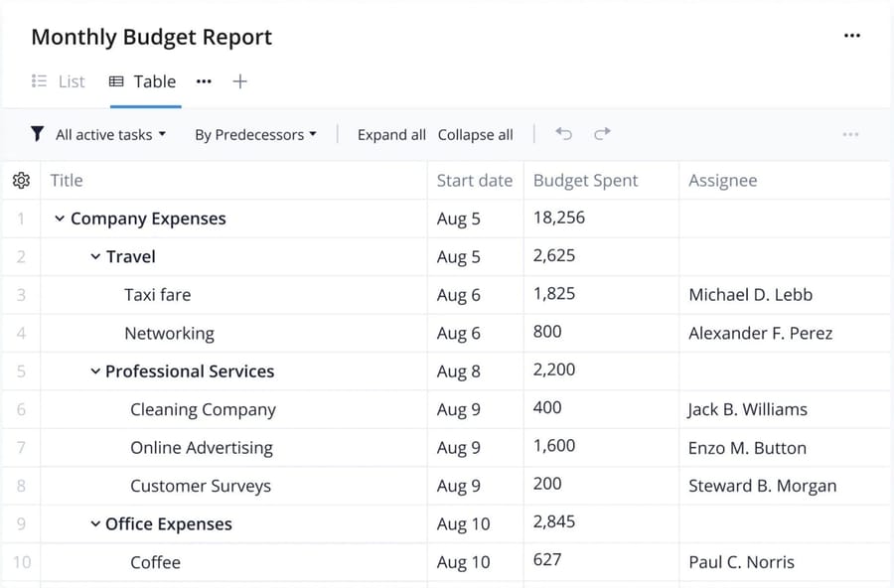Click Expand all

point(391,133)
